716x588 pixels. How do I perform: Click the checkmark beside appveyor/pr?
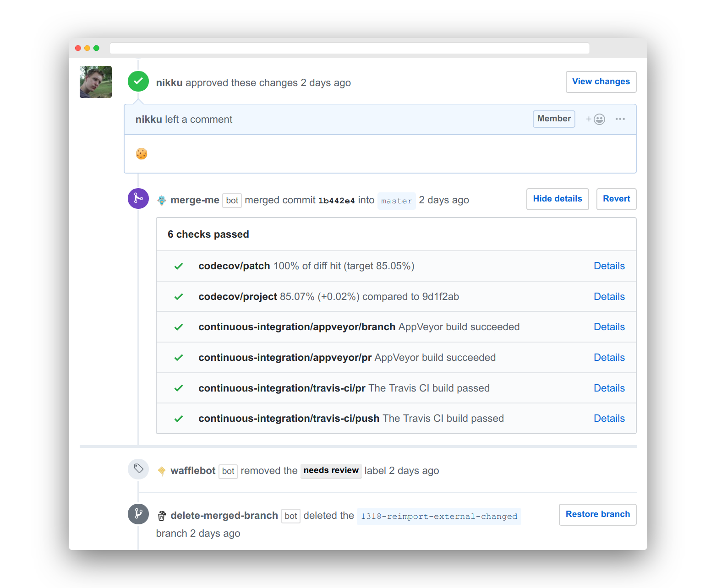[x=179, y=358]
